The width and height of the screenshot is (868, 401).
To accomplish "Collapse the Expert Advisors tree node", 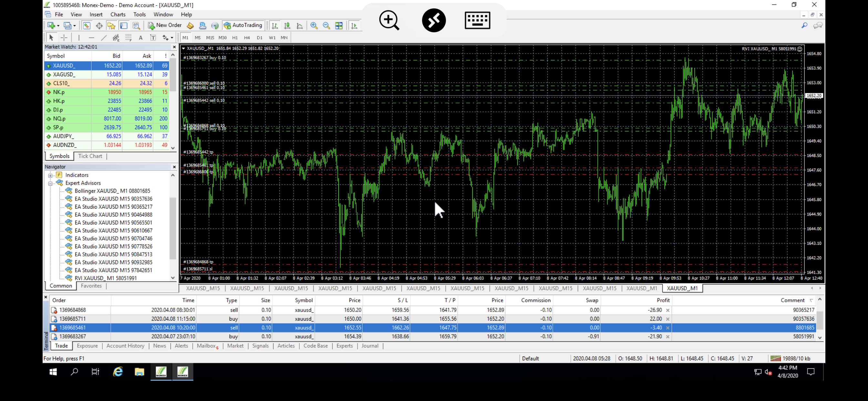I will [x=50, y=183].
